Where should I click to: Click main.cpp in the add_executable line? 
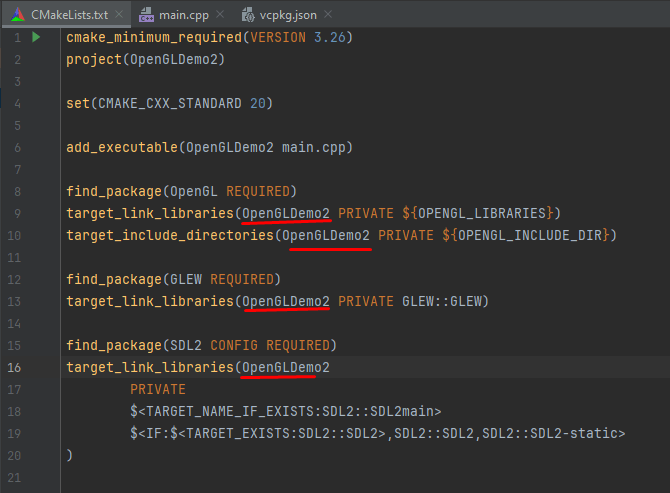tap(313, 147)
